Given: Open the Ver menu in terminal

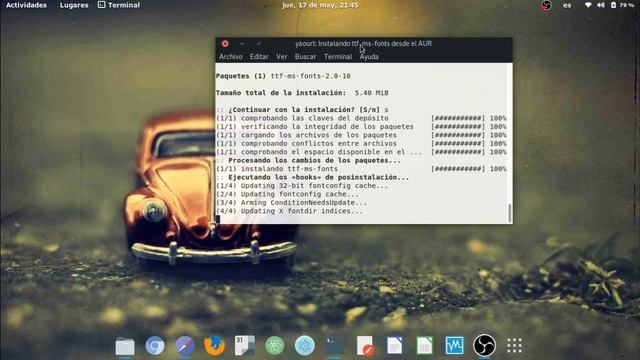Looking at the screenshot, I should click(x=281, y=57).
